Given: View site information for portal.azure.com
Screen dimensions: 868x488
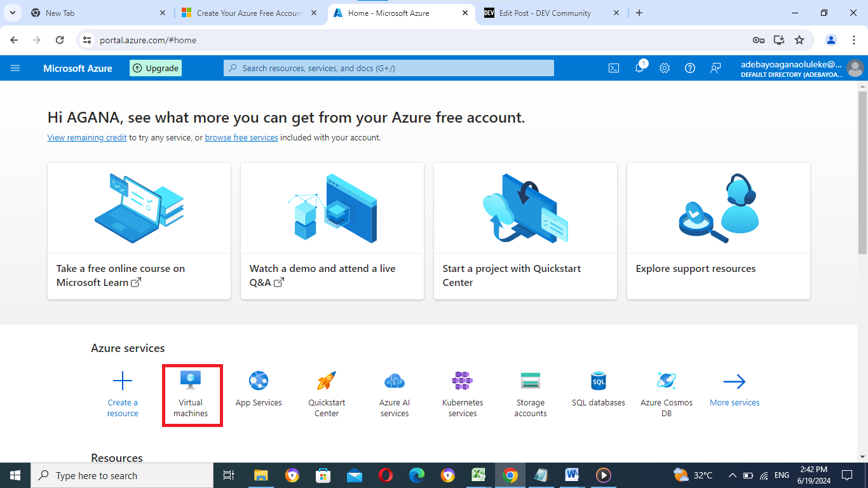Looking at the screenshot, I should tap(88, 40).
